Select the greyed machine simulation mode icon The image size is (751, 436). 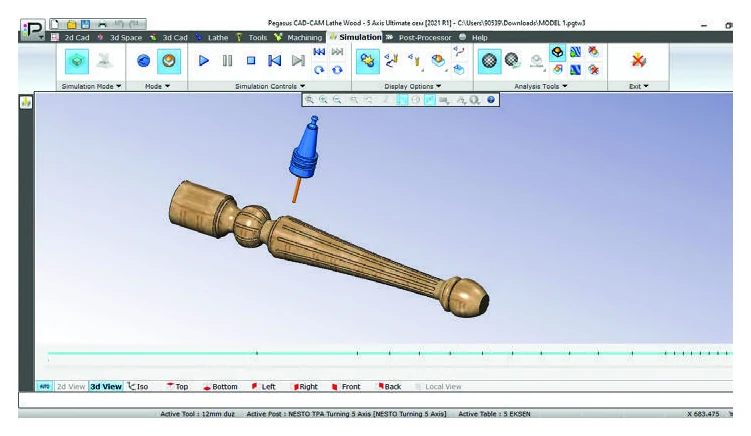[105, 61]
